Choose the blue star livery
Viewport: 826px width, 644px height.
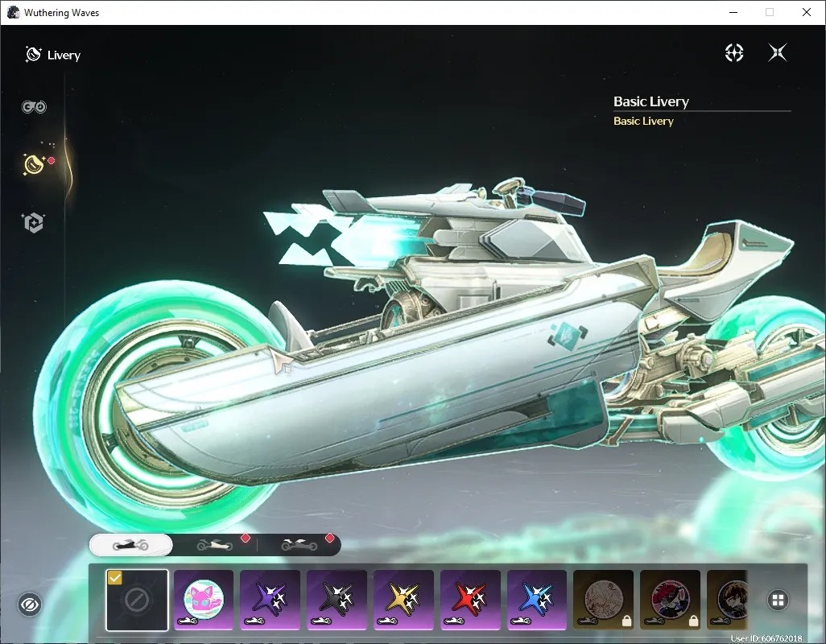pyautogui.click(x=537, y=600)
